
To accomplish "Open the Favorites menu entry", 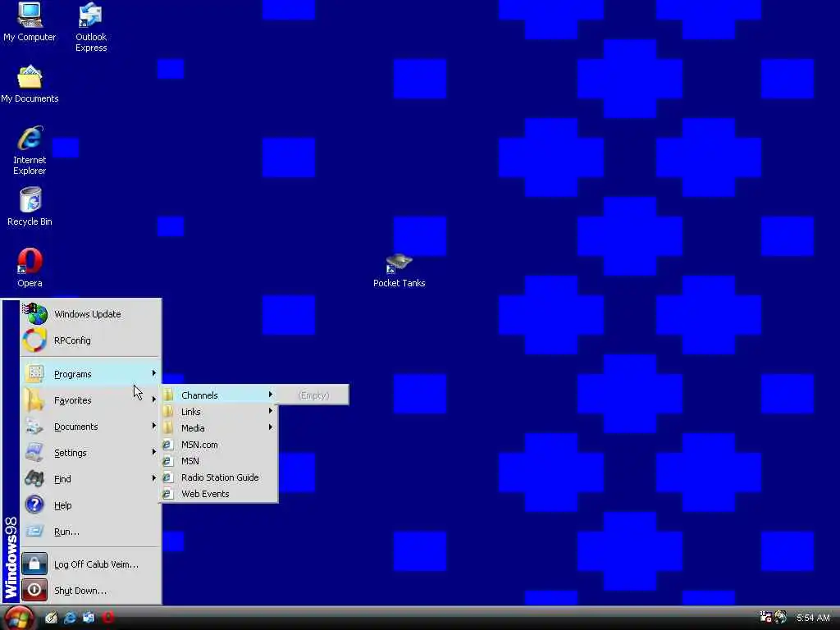I will pos(90,400).
